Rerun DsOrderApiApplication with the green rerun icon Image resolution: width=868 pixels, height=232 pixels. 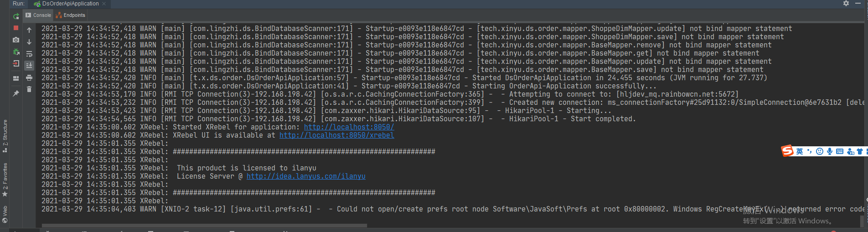point(16,16)
